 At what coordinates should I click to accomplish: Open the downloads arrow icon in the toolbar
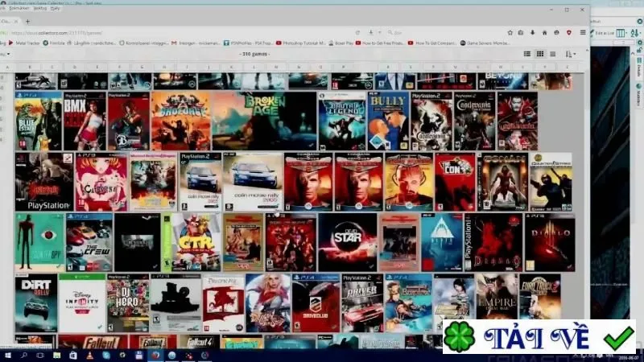coord(533,32)
